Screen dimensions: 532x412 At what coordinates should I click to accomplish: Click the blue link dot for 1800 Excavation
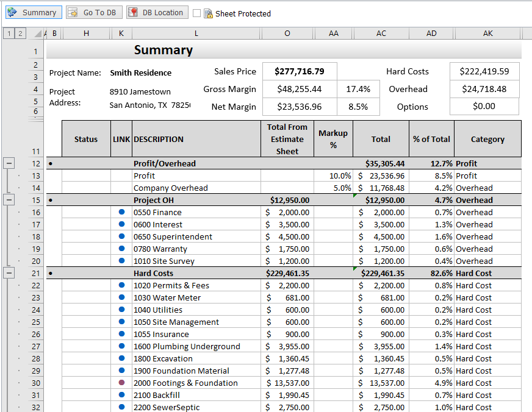click(121, 358)
